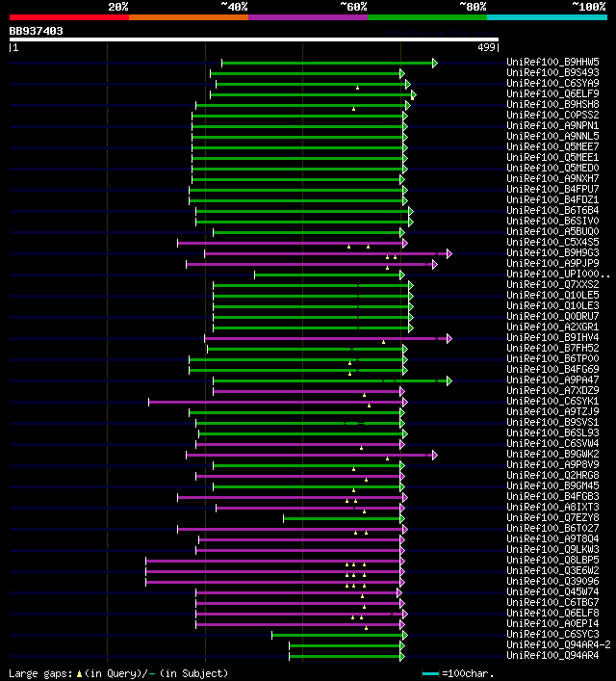Click the UniRef100_B9HHW5 label

point(552,62)
